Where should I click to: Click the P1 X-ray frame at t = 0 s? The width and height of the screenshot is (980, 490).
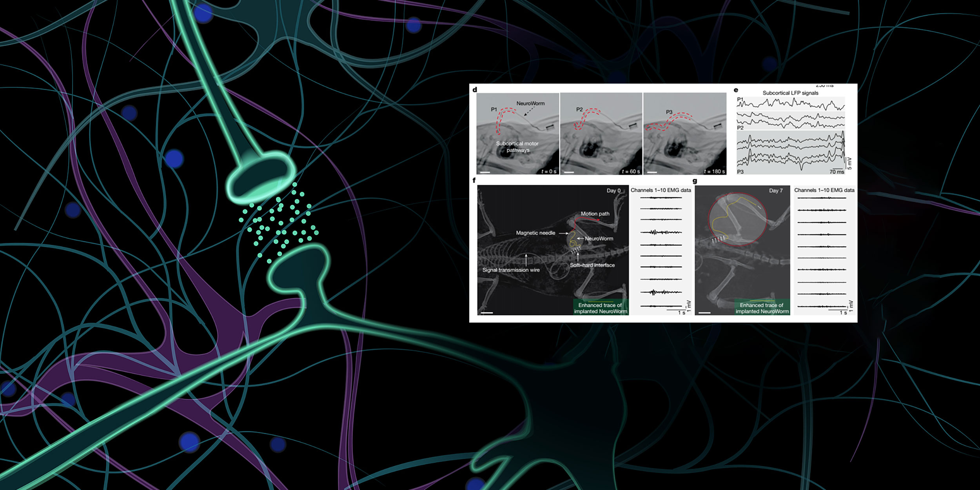coord(517,133)
